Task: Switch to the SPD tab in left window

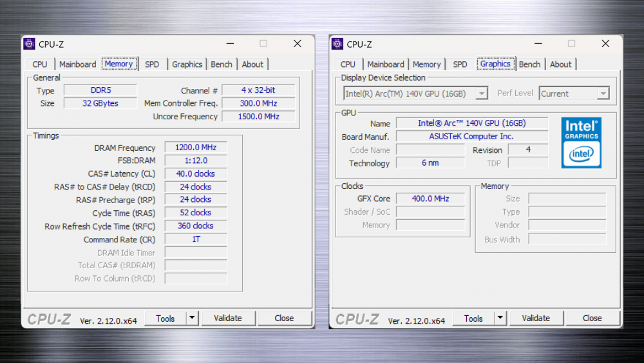Action: coord(152,64)
